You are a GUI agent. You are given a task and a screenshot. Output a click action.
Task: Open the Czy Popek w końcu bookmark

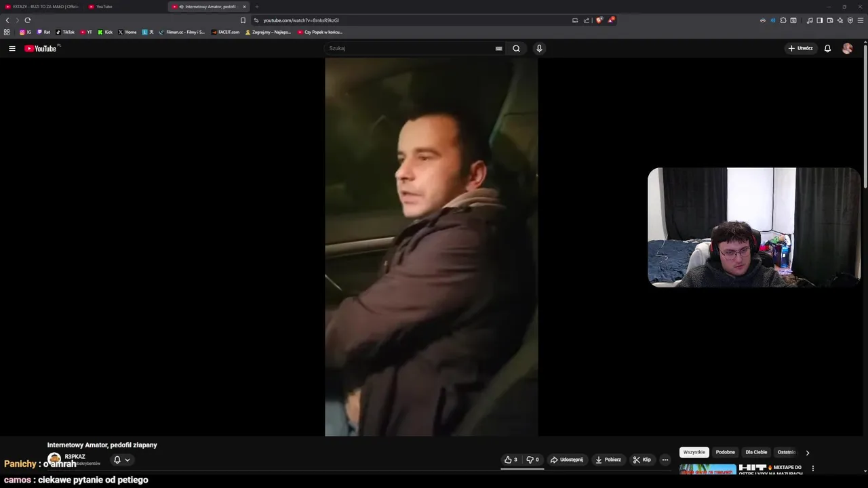[x=320, y=32]
